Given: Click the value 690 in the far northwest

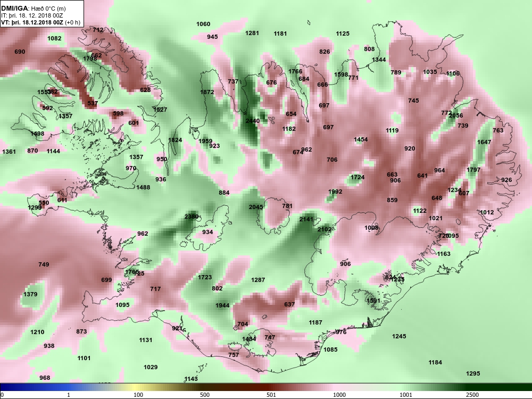Looking at the screenshot, I should point(20,52).
